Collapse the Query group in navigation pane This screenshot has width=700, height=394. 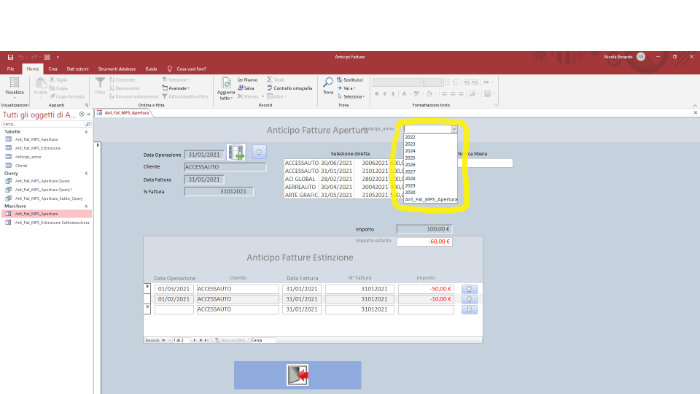tap(86, 173)
